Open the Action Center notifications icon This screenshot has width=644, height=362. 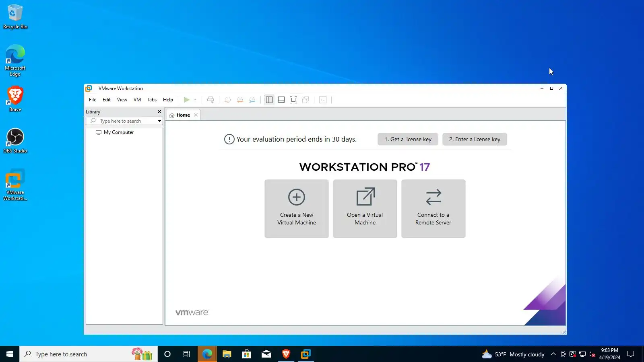(631, 354)
